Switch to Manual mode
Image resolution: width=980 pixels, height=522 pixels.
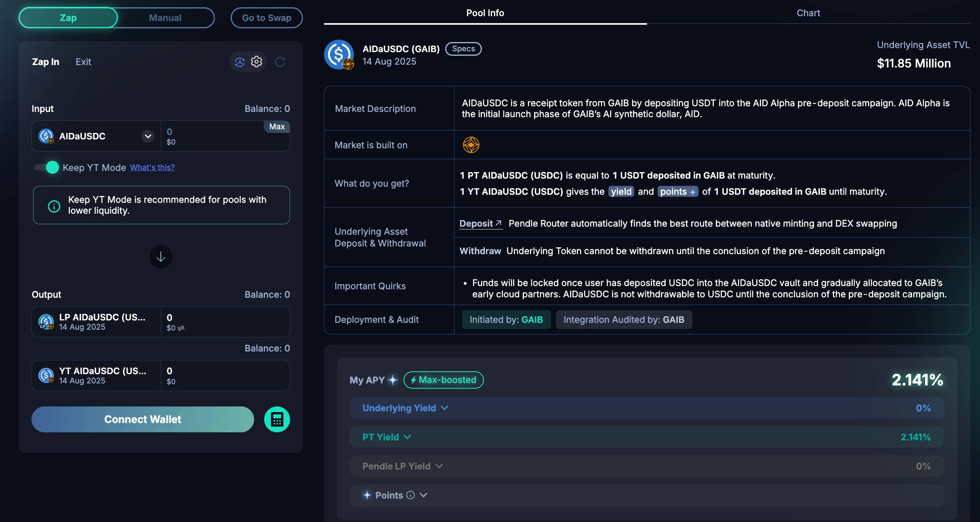pos(165,18)
